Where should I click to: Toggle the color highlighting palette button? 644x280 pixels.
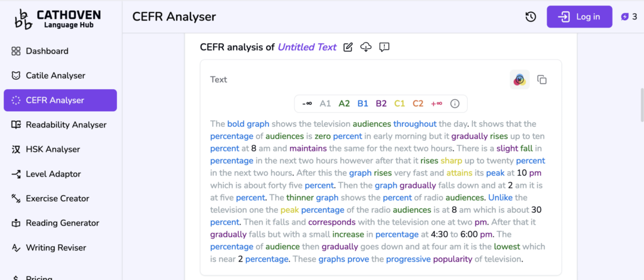(x=519, y=80)
